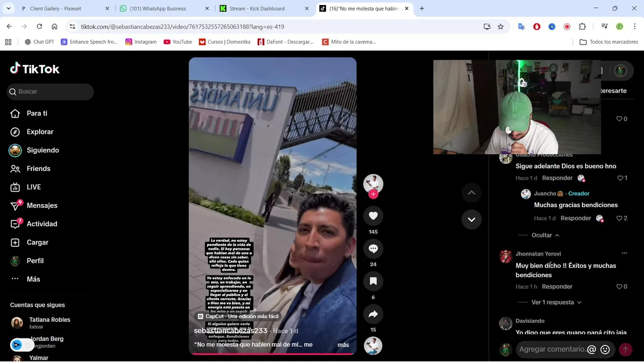The height and width of the screenshot is (362, 644).
Task: Open the Instagram bookmark
Action: [x=141, y=42]
